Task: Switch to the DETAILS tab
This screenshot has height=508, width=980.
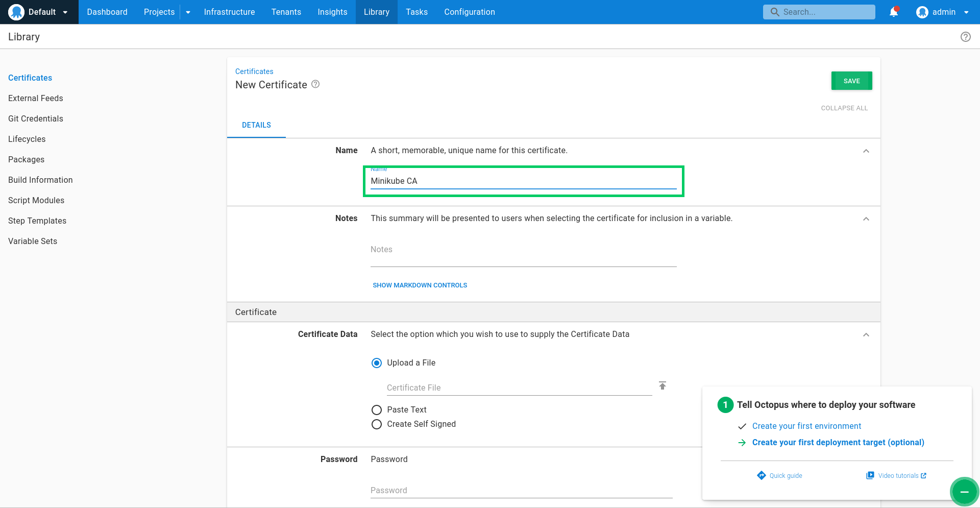Action: (x=256, y=125)
